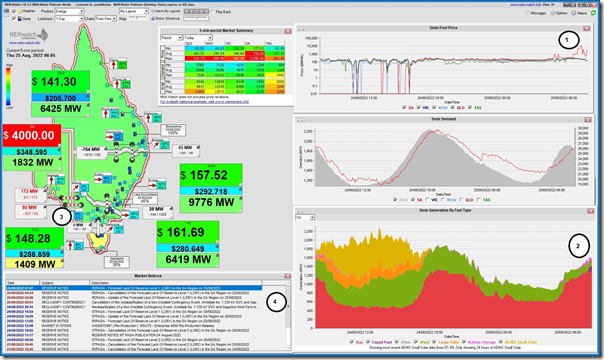Toggle Large Solar in Generation legend
Screen dimensions: 604x360
tap(434, 342)
